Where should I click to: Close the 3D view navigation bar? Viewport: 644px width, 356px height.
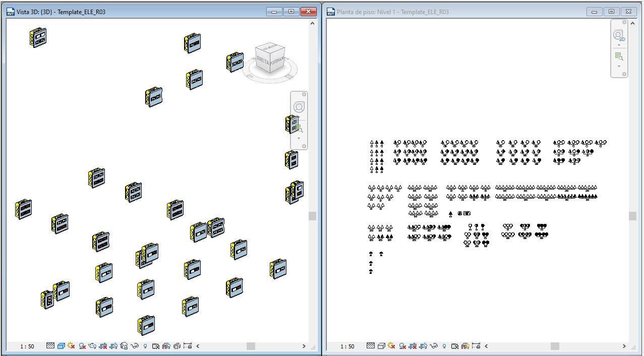click(304, 94)
